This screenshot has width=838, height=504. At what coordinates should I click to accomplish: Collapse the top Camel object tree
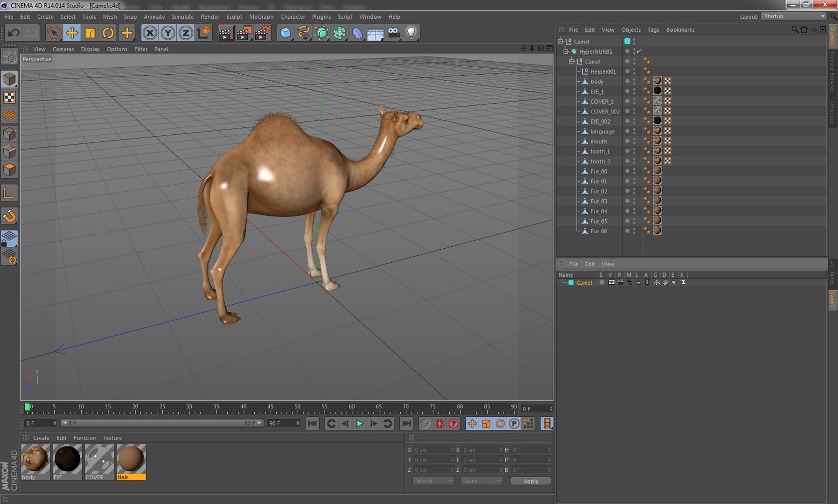click(561, 41)
